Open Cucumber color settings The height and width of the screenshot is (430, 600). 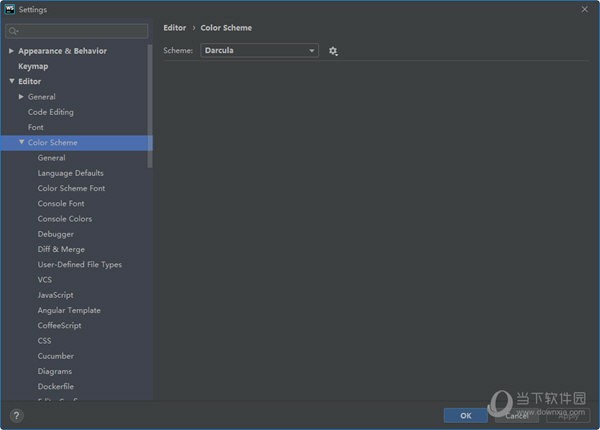[x=55, y=356]
